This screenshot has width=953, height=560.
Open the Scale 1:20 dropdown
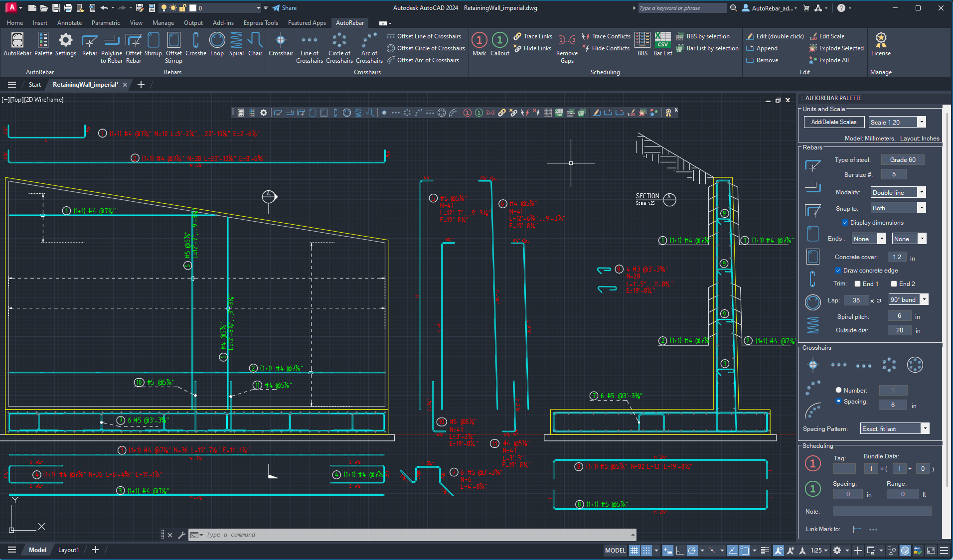[x=922, y=122]
